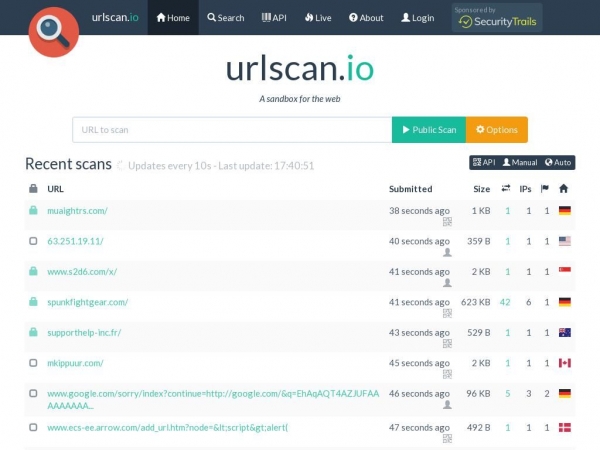
Task: Click the urlscan.io magnifying glass logo
Action: pos(54,32)
